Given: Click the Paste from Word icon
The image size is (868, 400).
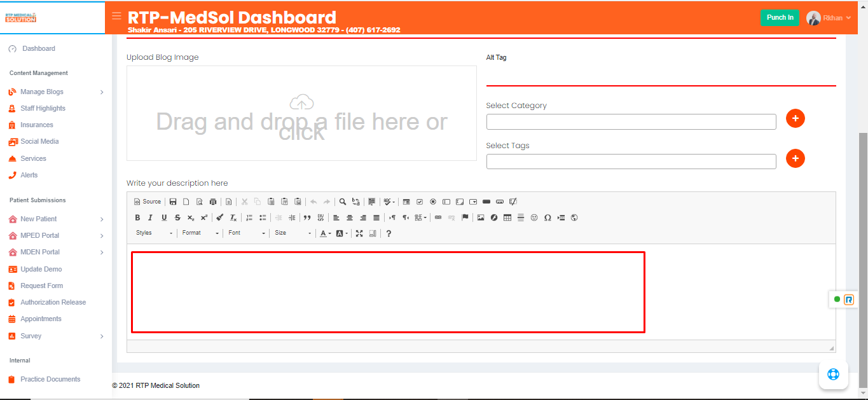Looking at the screenshot, I should 298,202.
